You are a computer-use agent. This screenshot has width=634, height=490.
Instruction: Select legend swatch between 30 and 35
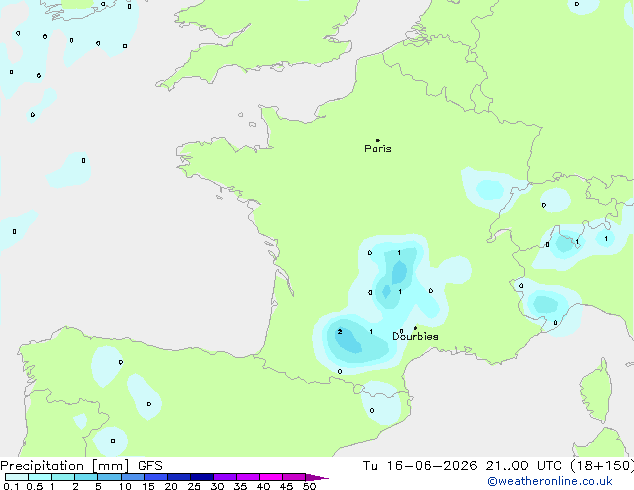coord(225,477)
